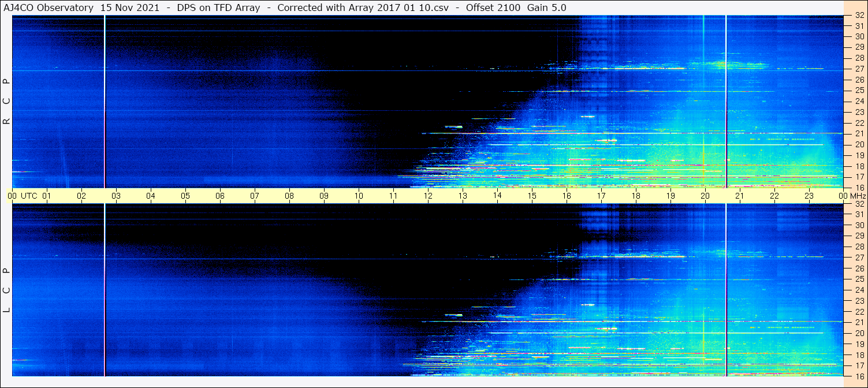868x388 pixels.
Task: Select the 12 hour mark on time axis
Action: pyautogui.click(x=428, y=196)
